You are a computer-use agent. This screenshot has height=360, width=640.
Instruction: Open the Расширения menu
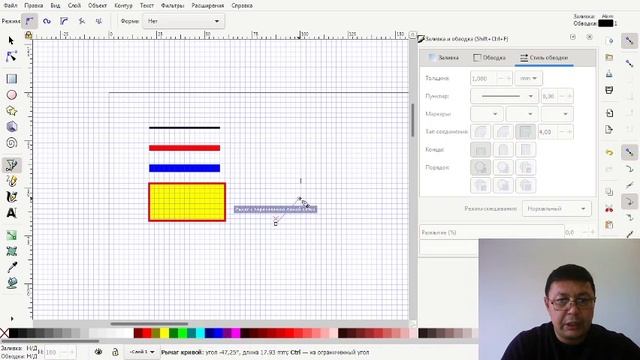point(208,6)
